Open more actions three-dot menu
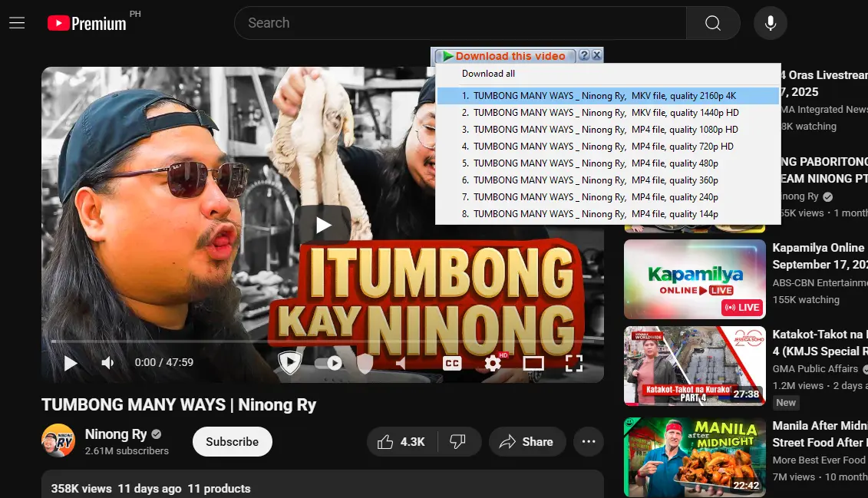 pyautogui.click(x=589, y=441)
